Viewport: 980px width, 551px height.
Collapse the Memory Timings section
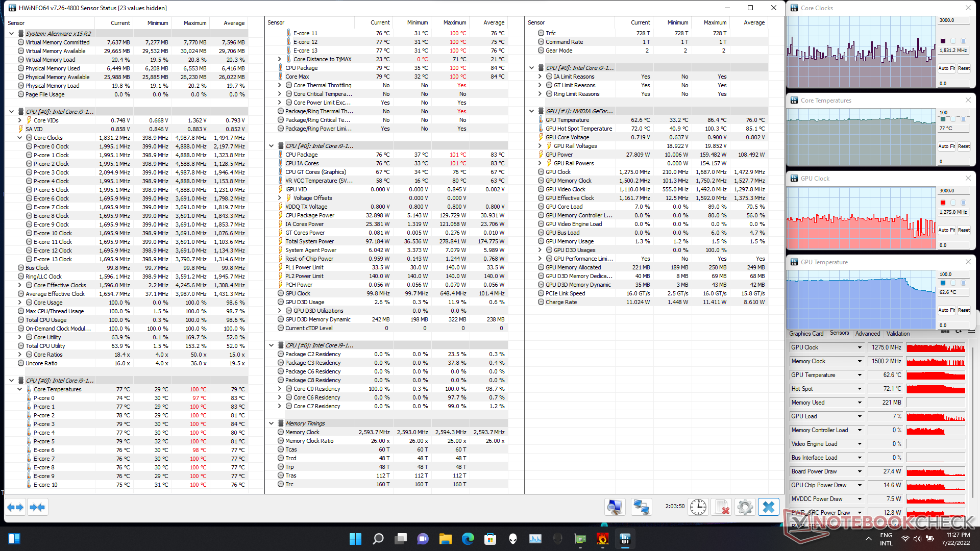click(272, 423)
